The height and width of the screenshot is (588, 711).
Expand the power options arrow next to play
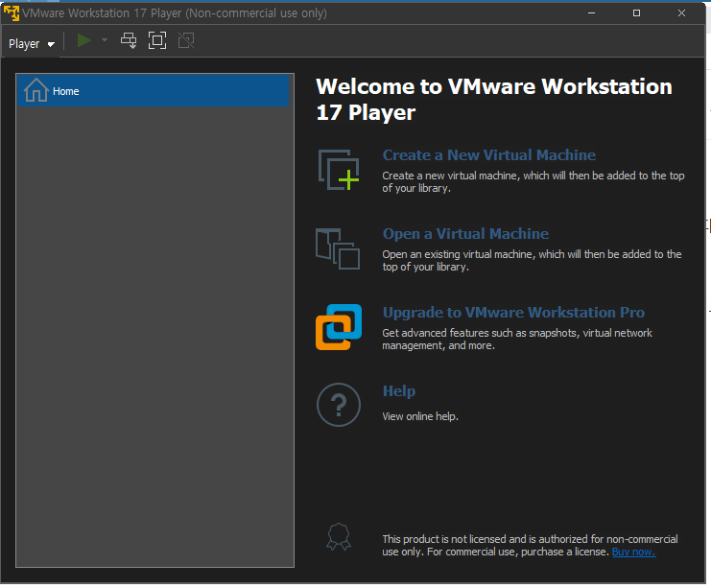click(105, 40)
